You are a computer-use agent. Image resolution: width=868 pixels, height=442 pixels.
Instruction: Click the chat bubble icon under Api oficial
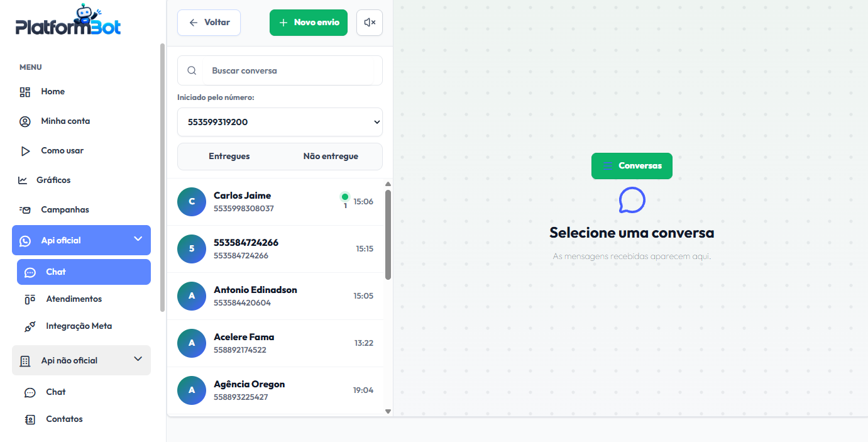30,272
